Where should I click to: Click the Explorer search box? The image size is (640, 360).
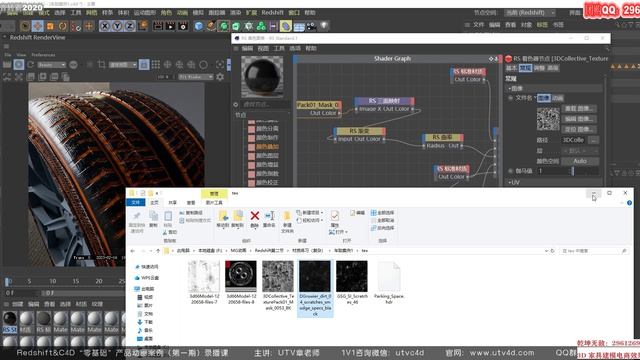(x=593, y=251)
